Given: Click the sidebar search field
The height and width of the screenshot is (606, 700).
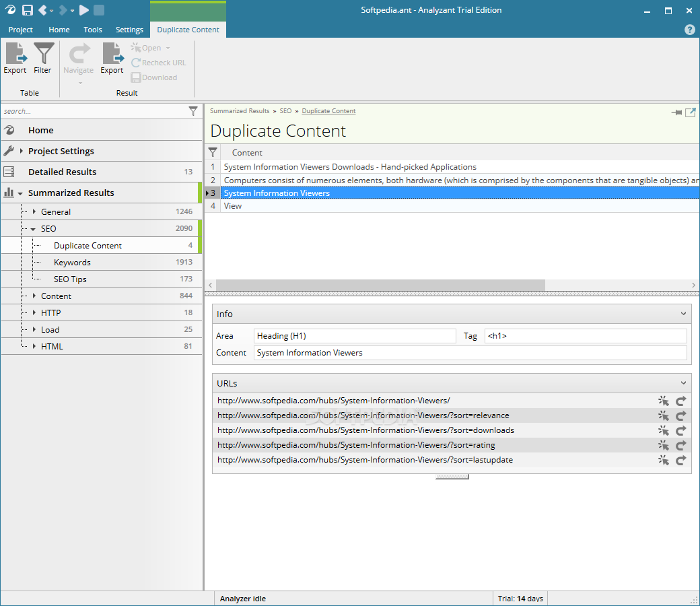Looking at the screenshot, I should coord(94,111).
